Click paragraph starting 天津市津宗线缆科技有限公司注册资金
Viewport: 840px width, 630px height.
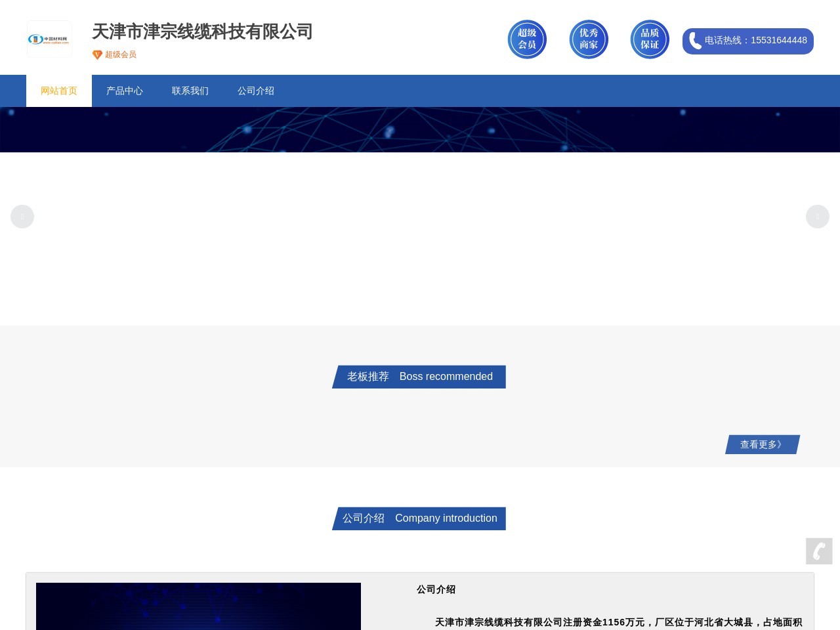618,622
